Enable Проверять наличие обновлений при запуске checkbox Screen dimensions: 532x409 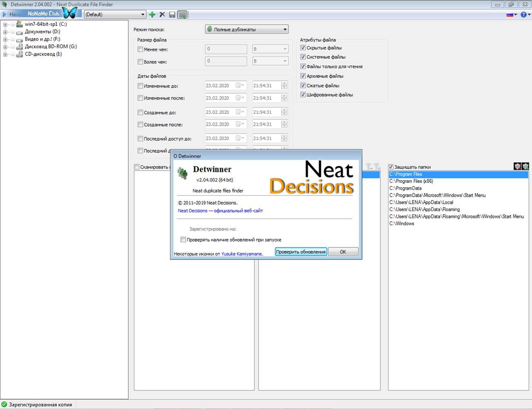[x=183, y=240]
